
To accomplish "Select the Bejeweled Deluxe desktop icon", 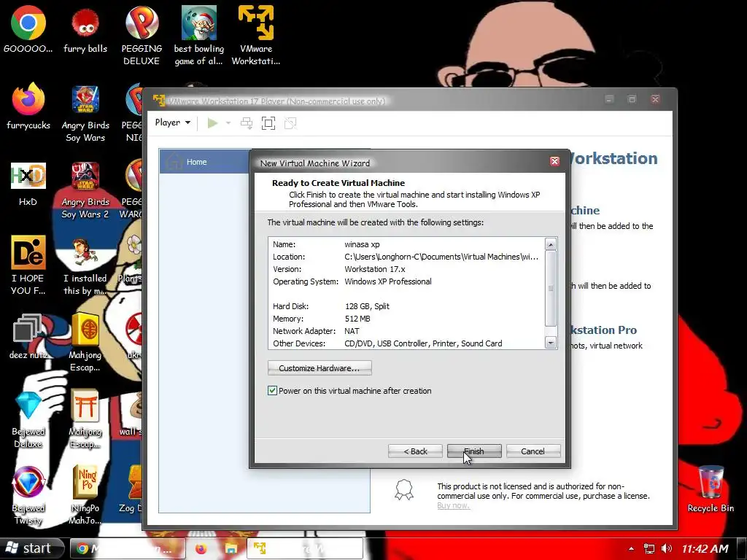I will [28, 419].
